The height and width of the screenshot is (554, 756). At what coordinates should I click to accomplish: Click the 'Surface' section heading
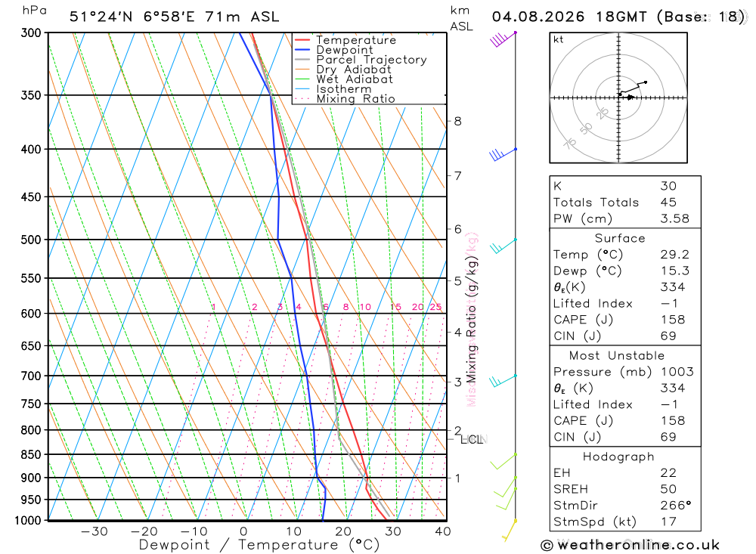coord(620,238)
